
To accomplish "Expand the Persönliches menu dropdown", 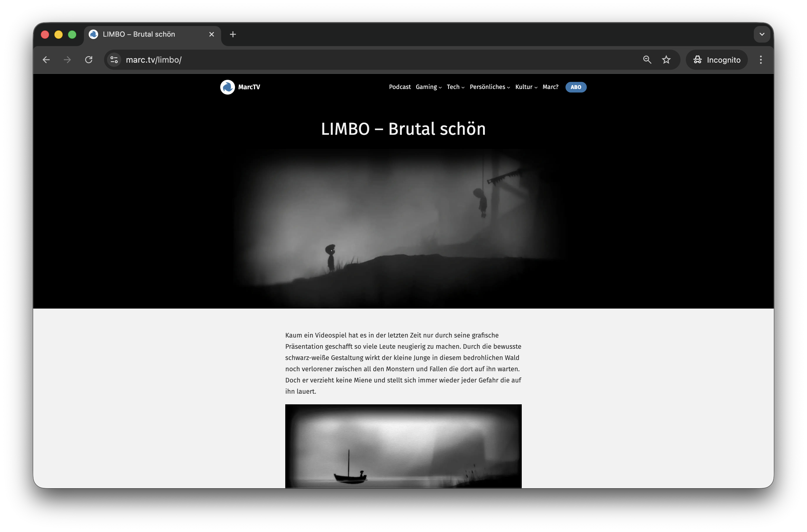I will point(489,87).
